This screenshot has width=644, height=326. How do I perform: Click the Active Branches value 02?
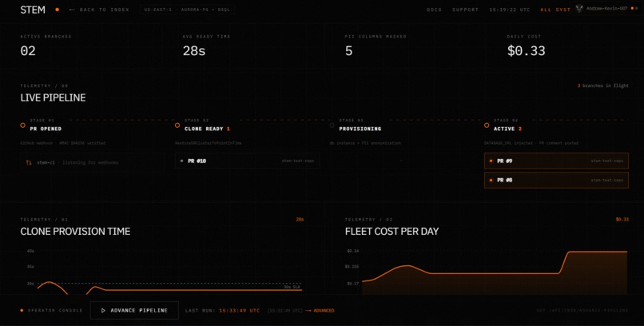(x=28, y=51)
